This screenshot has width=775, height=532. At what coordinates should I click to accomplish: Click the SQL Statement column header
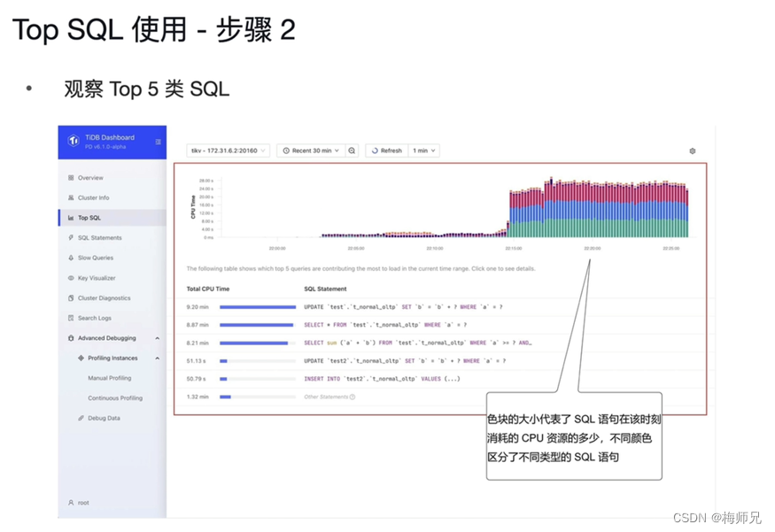tap(325, 289)
